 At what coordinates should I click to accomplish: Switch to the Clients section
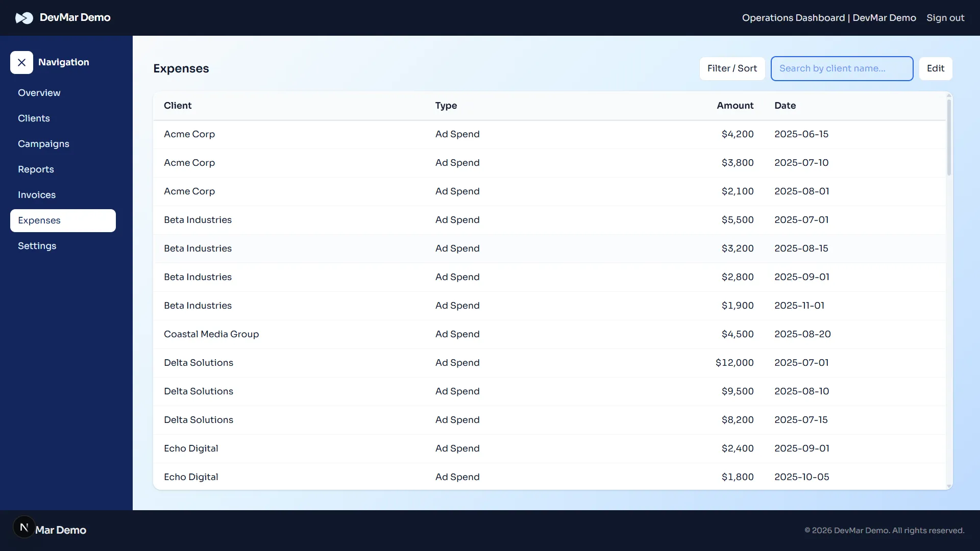(x=34, y=118)
